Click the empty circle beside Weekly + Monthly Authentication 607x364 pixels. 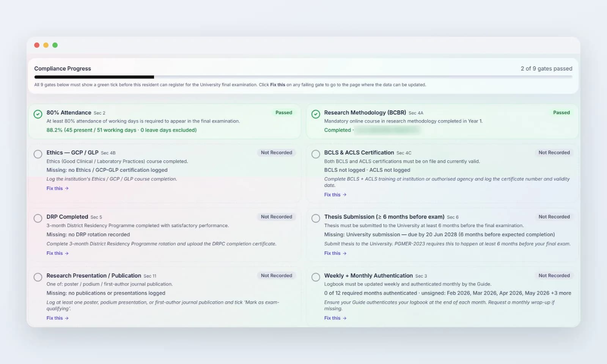click(x=316, y=277)
